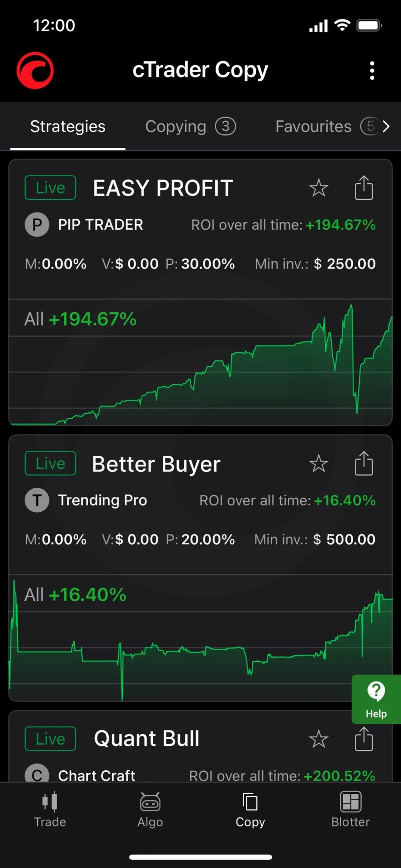Viewport: 401px width, 868px height.
Task: Open the Algo robot section
Action: click(x=150, y=809)
